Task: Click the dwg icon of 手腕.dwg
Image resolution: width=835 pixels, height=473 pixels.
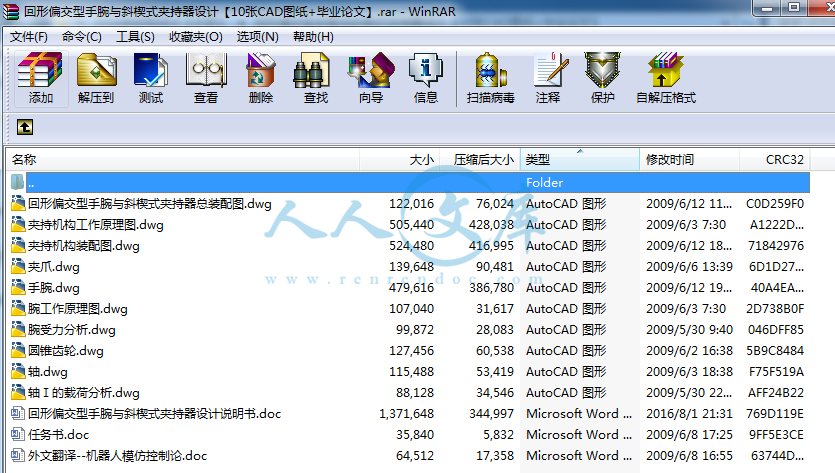Action: pyautogui.click(x=18, y=288)
